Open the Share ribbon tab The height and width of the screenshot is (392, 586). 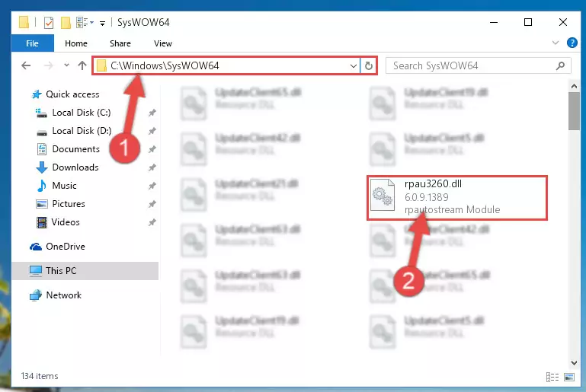(120, 43)
